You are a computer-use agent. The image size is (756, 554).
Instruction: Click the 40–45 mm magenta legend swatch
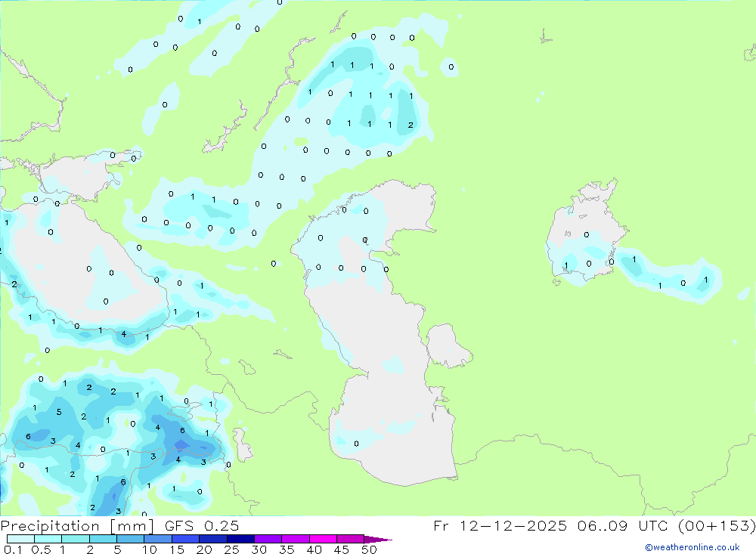323,539
